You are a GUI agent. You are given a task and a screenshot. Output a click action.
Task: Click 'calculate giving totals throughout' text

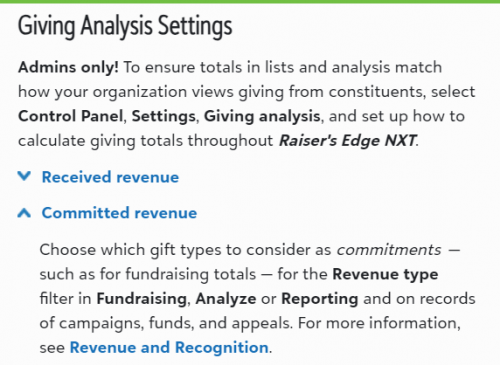point(146,141)
